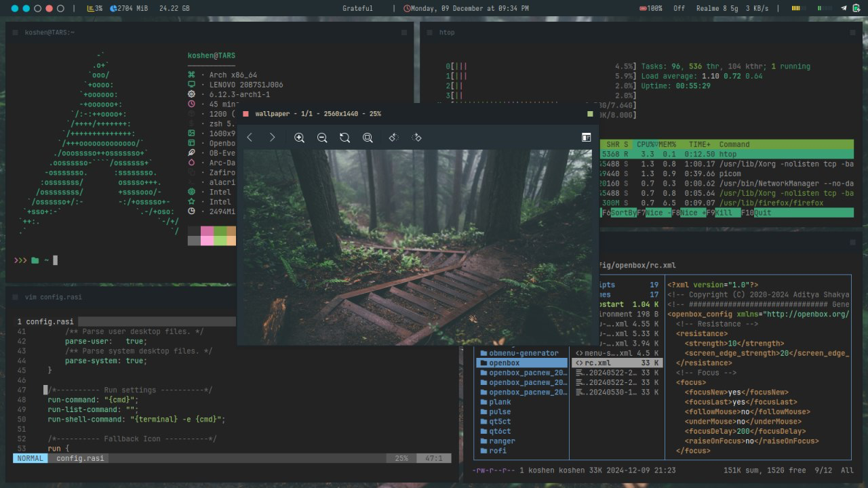
Task: Click the green clipboard tray icon
Action: (x=856, y=8)
